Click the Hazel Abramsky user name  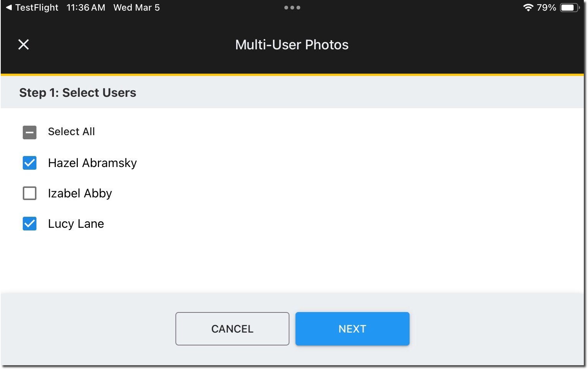[x=92, y=163]
